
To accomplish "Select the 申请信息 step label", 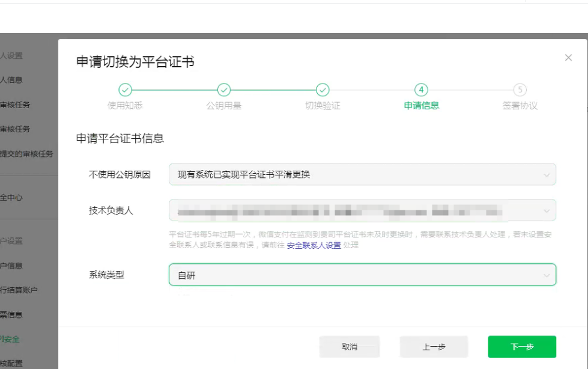I will (x=422, y=106).
